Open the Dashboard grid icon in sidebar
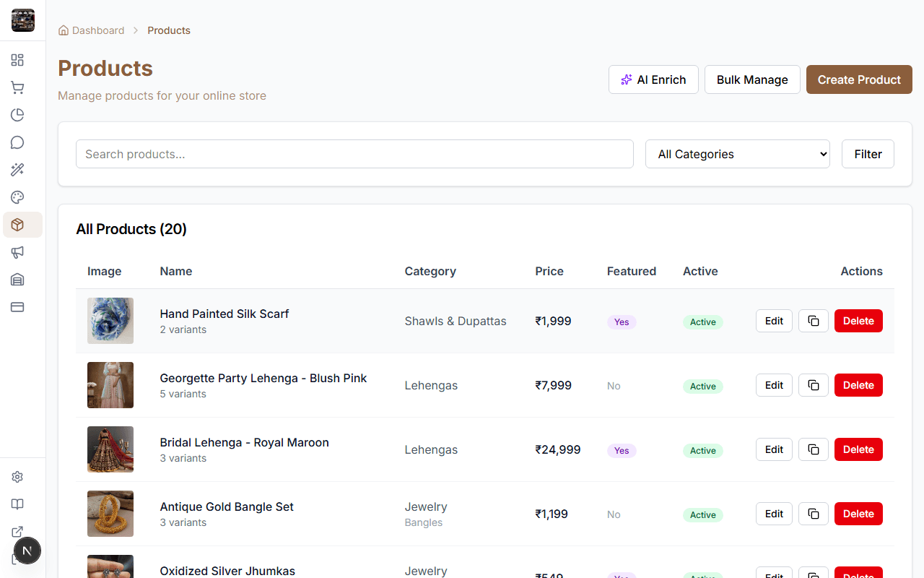 17,60
